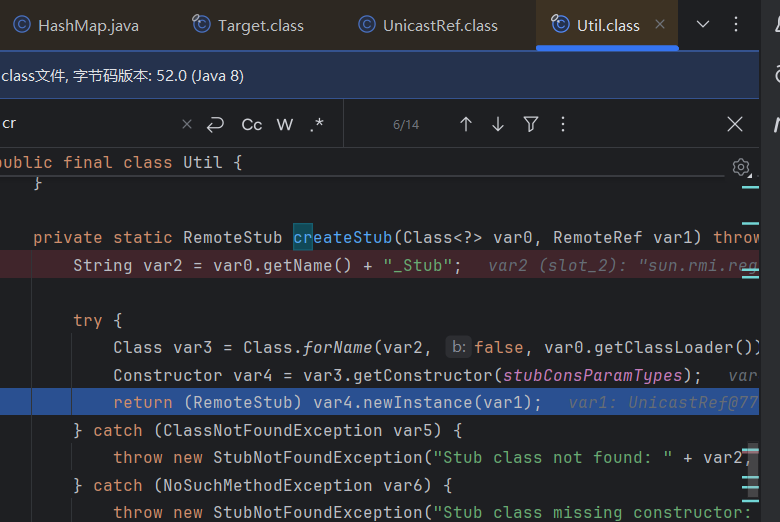Click the b: parameter hint
This screenshot has width=780, height=522.
458,347
